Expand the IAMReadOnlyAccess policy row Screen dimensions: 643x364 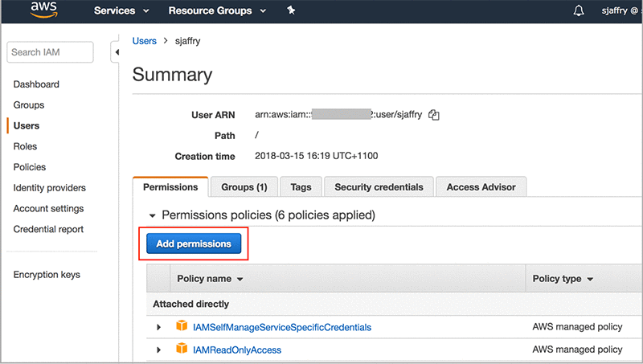click(158, 350)
